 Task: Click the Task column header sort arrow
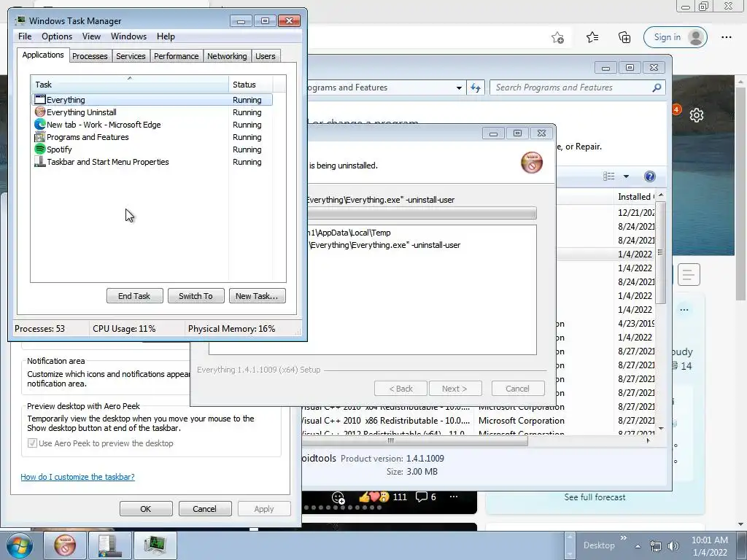point(130,78)
